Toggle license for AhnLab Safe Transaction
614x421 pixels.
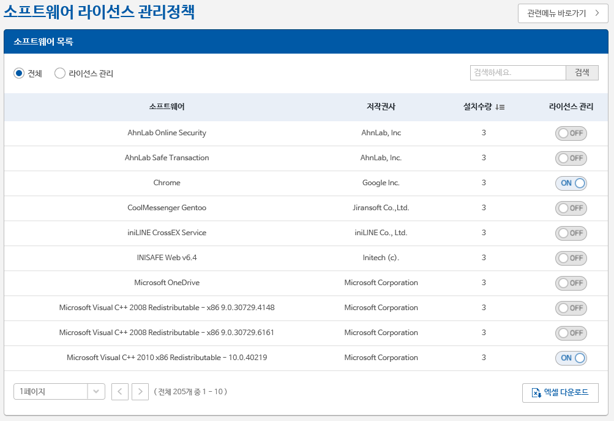click(571, 158)
